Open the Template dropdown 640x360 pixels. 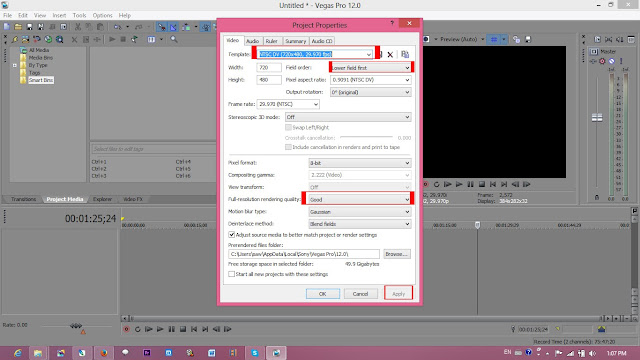pos(369,54)
